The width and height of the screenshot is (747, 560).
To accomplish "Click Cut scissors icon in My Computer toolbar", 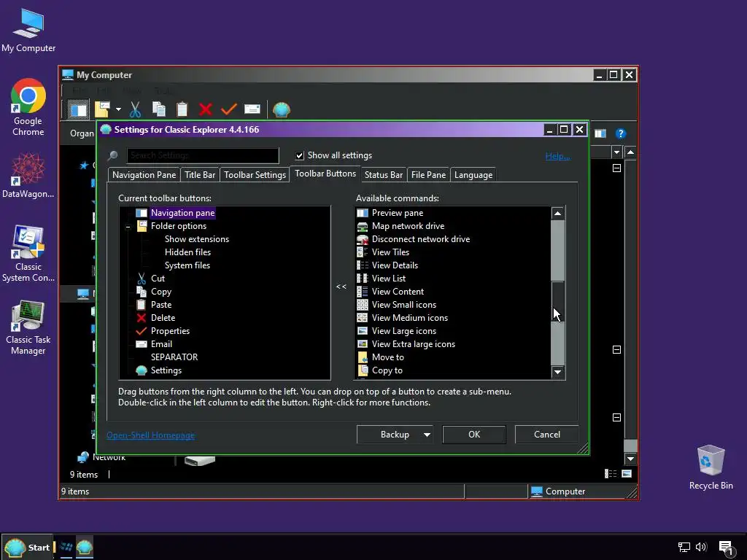I will [135, 109].
